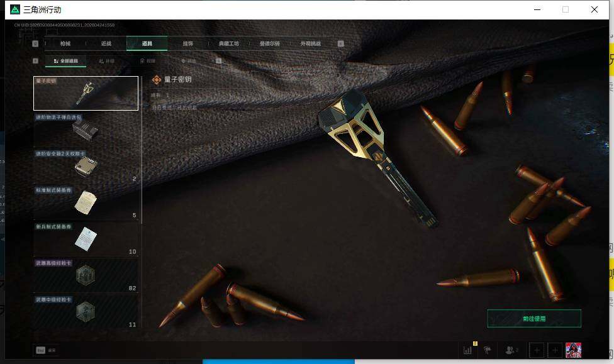Select the 全部道具 sub-category filter
The height and width of the screenshot is (364, 614).
tap(66, 61)
